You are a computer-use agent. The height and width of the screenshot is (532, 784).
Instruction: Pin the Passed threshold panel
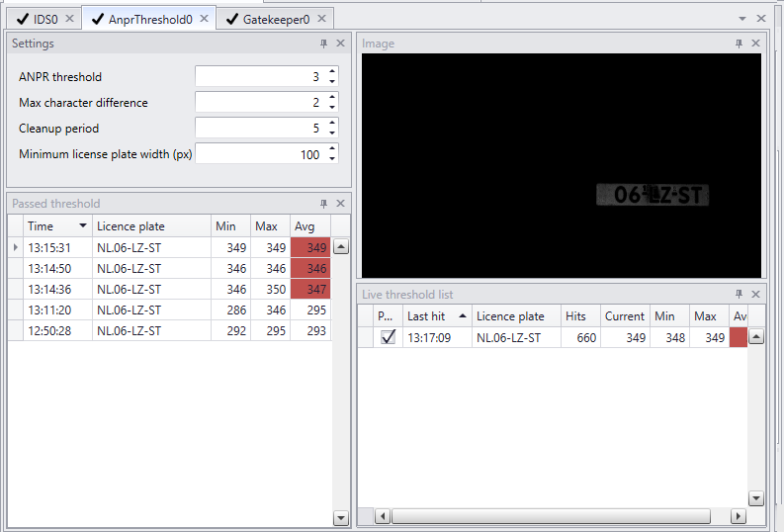click(x=323, y=204)
